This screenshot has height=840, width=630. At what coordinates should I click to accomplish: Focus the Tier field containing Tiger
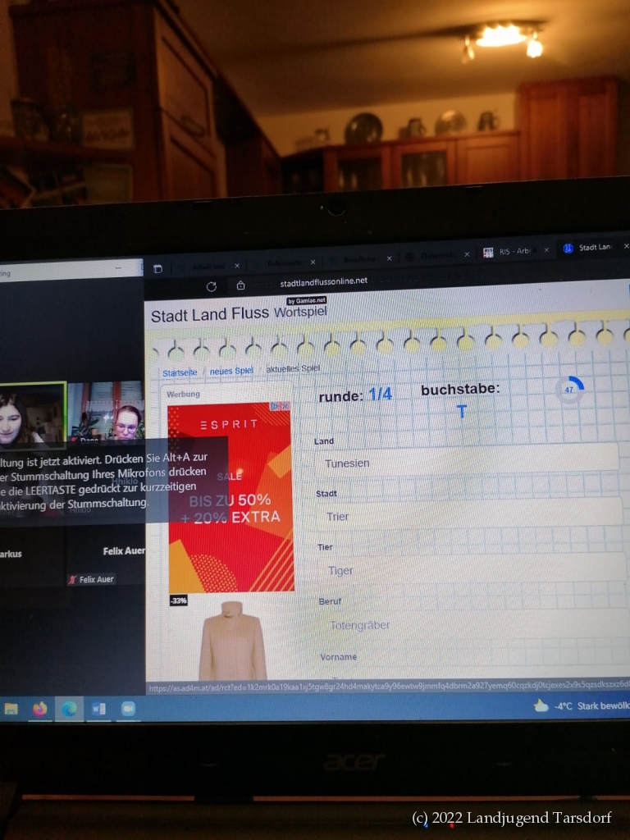pyautogui.click(x=472, y=569)
